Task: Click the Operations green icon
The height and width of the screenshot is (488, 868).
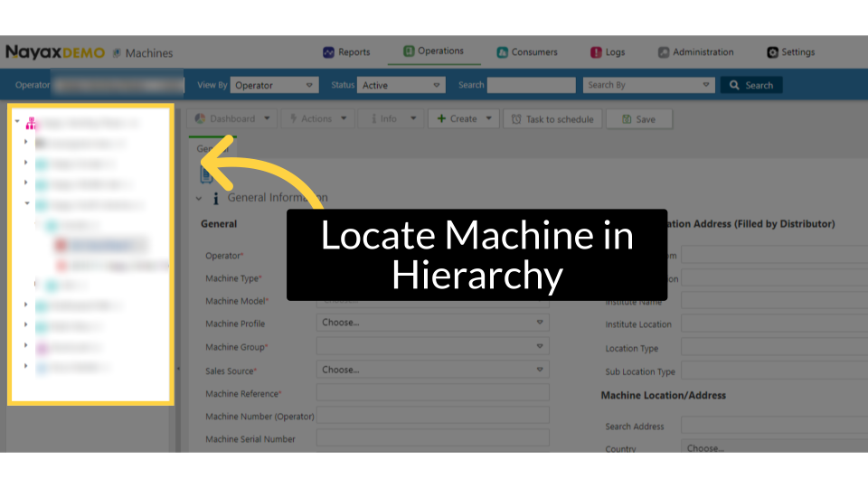Action: coord(409,51)
